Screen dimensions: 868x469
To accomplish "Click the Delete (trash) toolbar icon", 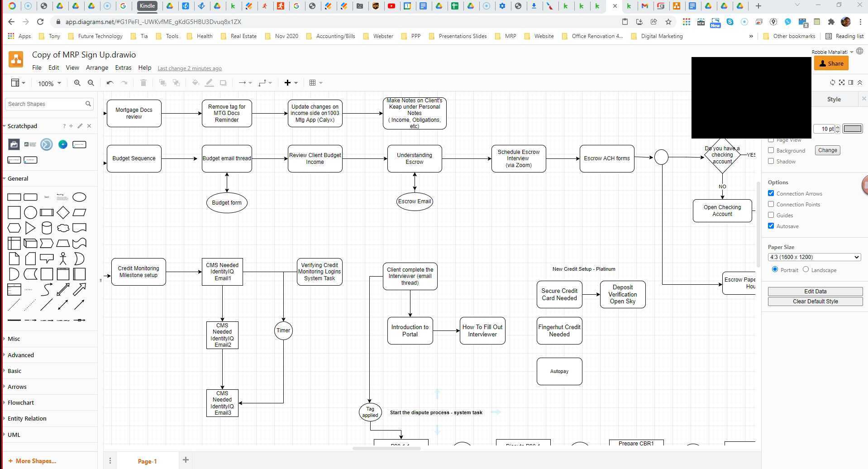I will coord(143,82).
